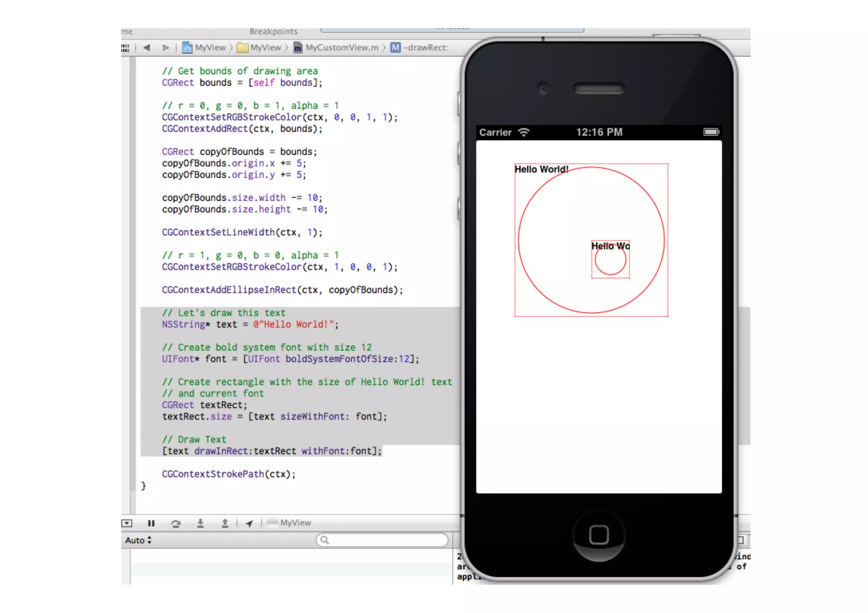Click the Step Into debug icon
The width and height of the screenshot is (868, 613).
[200, 523]
